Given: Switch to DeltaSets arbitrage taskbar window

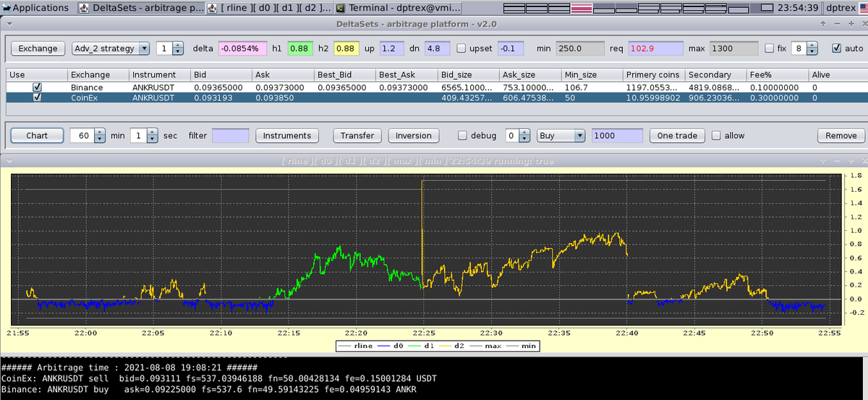Looking at the screenshot, I should (140, 8).
